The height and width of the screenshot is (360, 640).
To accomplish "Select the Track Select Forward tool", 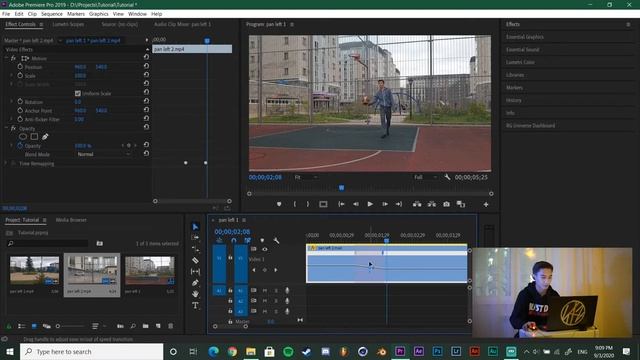I will 196,238.
